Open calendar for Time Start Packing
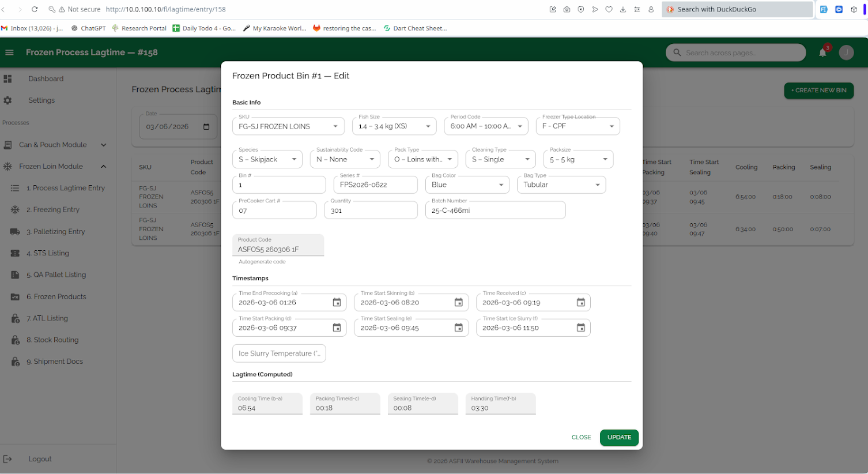 (337, 328)
